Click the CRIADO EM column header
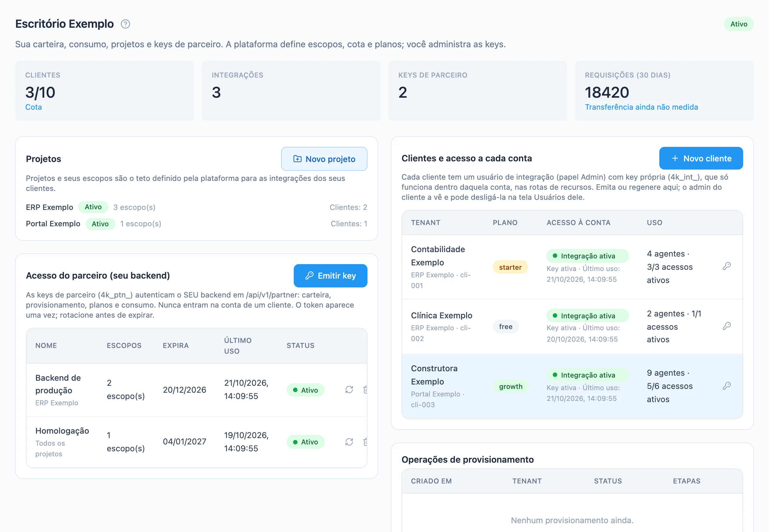Image resolution: width=769 pixels, height=532 pixels. pyautogui.click(x=431, y=481)
